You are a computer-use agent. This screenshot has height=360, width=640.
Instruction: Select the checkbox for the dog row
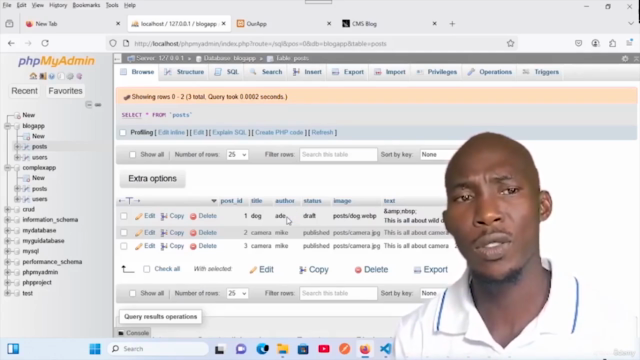124,216
